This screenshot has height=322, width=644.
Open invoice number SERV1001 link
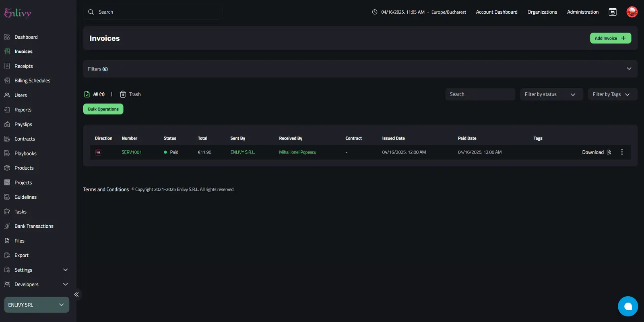132,152
